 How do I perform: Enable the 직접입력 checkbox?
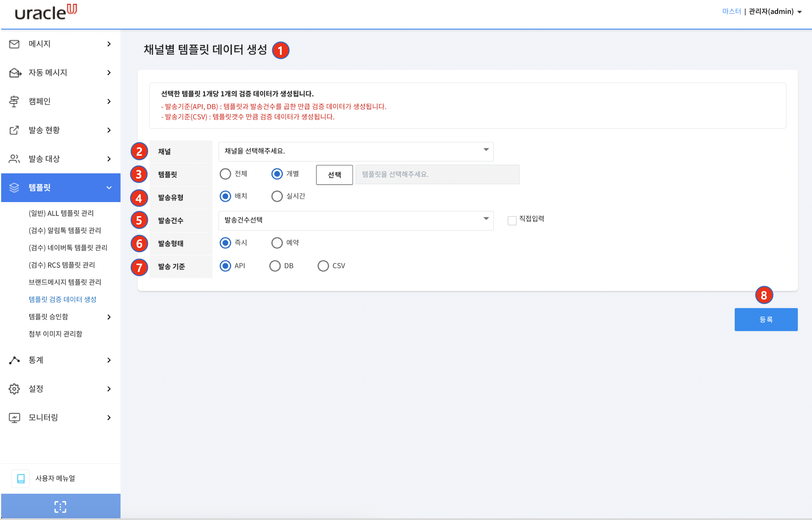(x=512, y=221)
